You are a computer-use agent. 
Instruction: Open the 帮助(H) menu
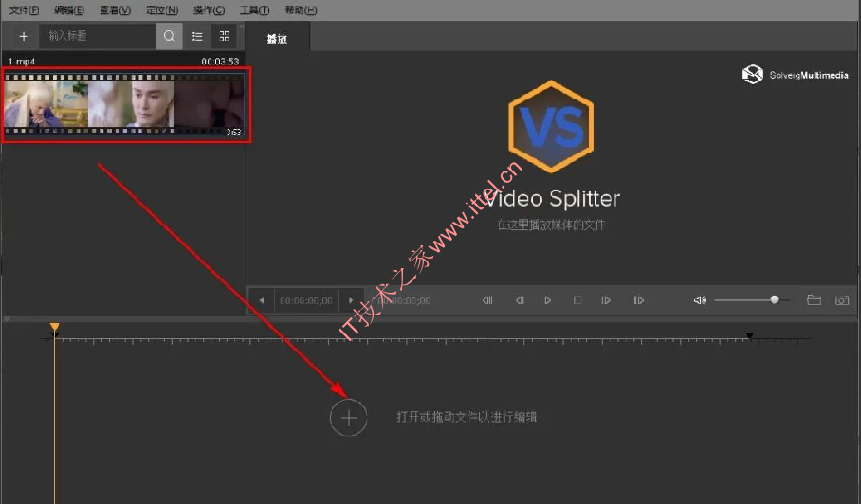(301, 9)
